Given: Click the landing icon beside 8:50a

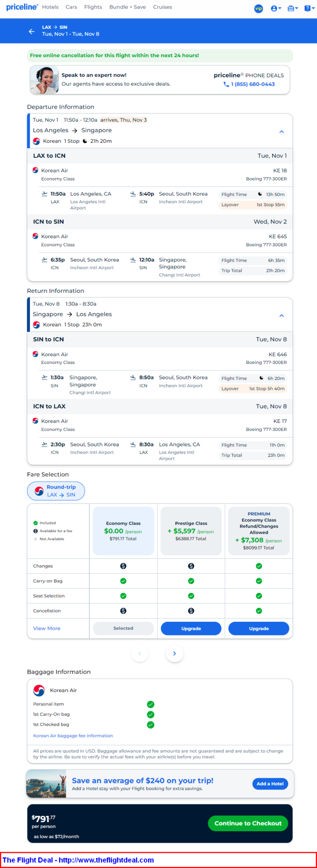Looking at the screenshot, I should pos(133,378).
